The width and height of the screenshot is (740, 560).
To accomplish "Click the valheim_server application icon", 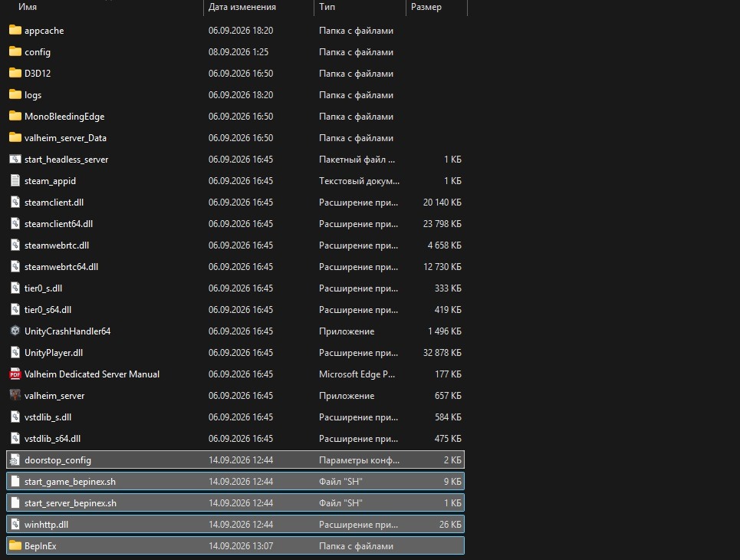I will pyautogui.click(x=15, y=395).
